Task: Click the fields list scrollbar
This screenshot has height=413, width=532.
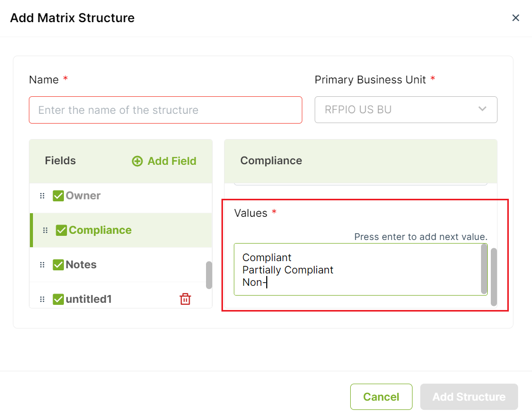Action: tap(209, 275)
